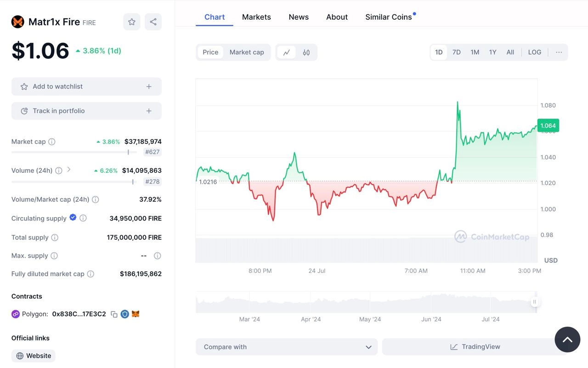The image size is (588, 368).
Task: Click the 1.0216 opening price label
Action: coord(208,182)
